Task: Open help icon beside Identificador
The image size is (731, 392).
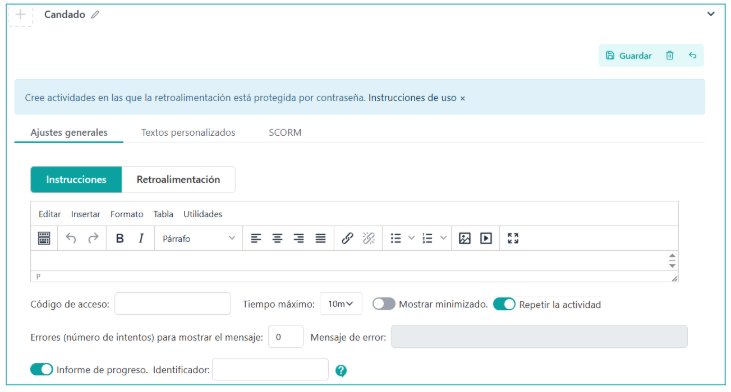Action: (x=341, y=371)
